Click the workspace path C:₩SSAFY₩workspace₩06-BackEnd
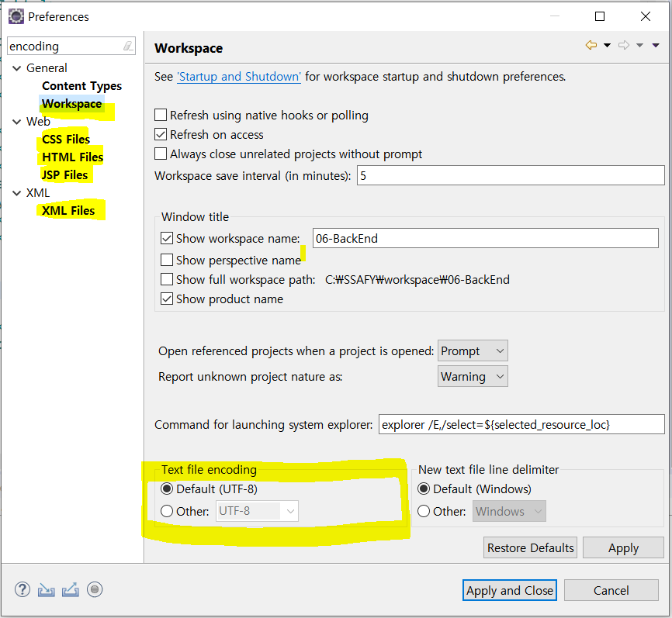Image resolution: width=672 pixels, height=618 pixels. (417, 280)
